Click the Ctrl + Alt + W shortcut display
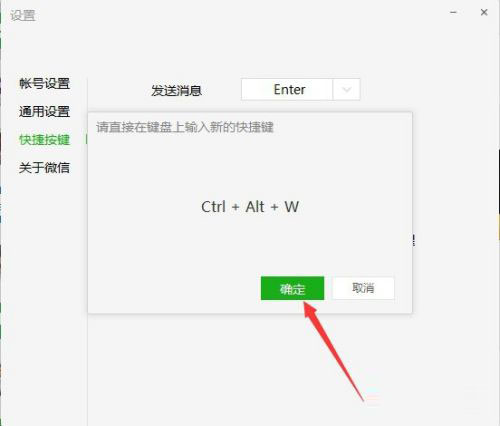The height and width of the screenshot is (426, 500). [250, 207]
